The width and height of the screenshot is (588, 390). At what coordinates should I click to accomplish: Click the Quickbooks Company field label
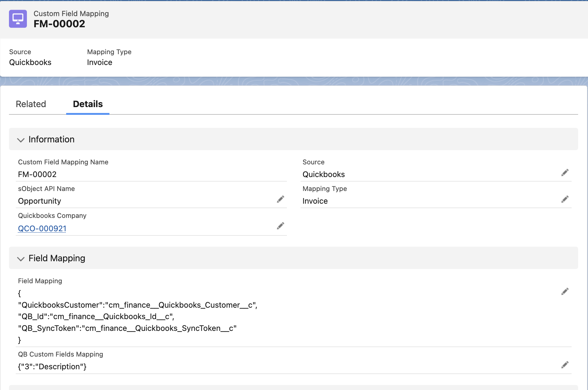pos(52,215)
